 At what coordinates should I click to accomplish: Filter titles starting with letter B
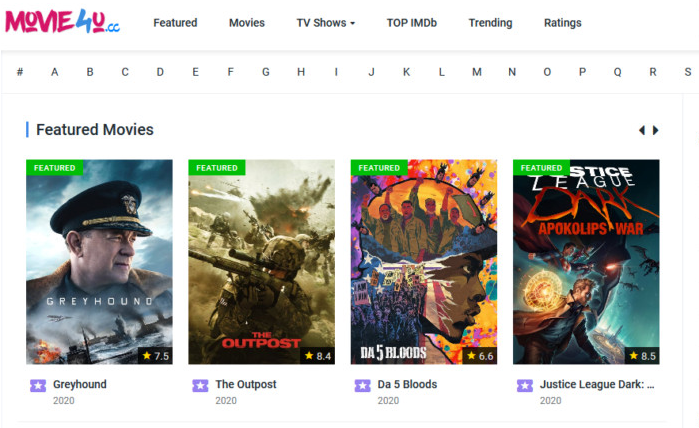pyautogui.click(x=90, y=72)
